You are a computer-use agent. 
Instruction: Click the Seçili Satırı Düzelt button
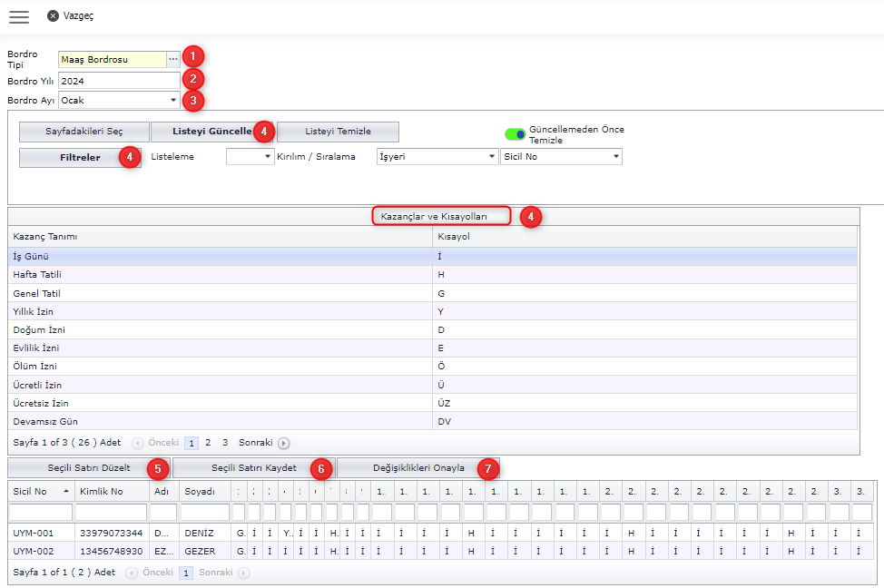coord(89,468)
